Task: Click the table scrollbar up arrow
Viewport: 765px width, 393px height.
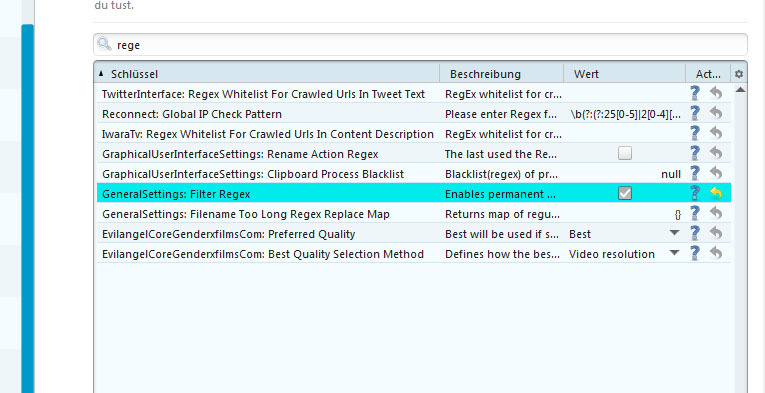Action: (740, 90)
